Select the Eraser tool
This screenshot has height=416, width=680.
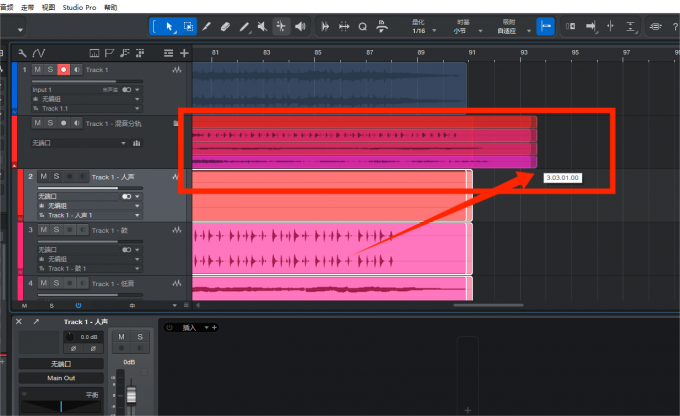[225, 26]
